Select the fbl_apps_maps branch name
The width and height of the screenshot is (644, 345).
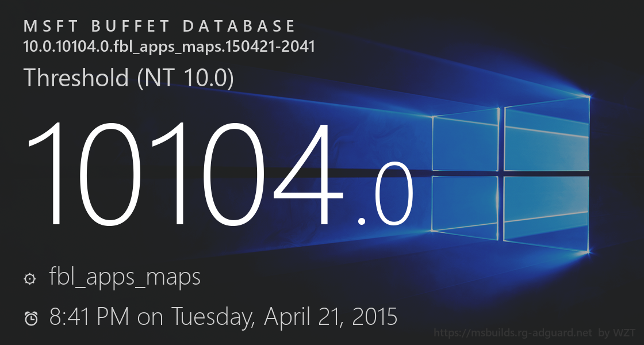point(125,277)
